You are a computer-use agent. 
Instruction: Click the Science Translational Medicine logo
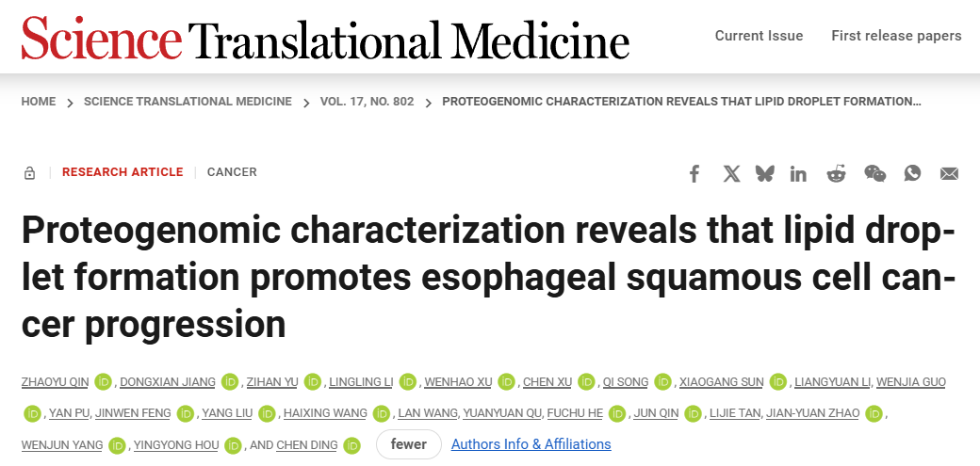pyautogui.click(x=325, y=38)
